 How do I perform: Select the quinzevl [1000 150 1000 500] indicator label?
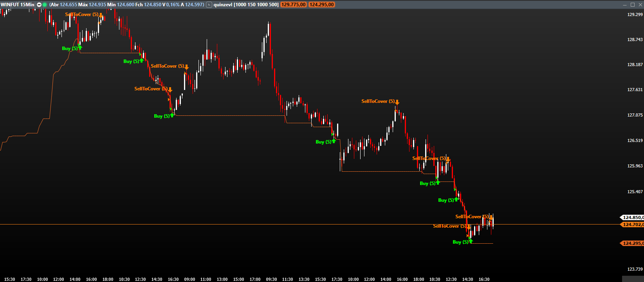tap(246, 5)
